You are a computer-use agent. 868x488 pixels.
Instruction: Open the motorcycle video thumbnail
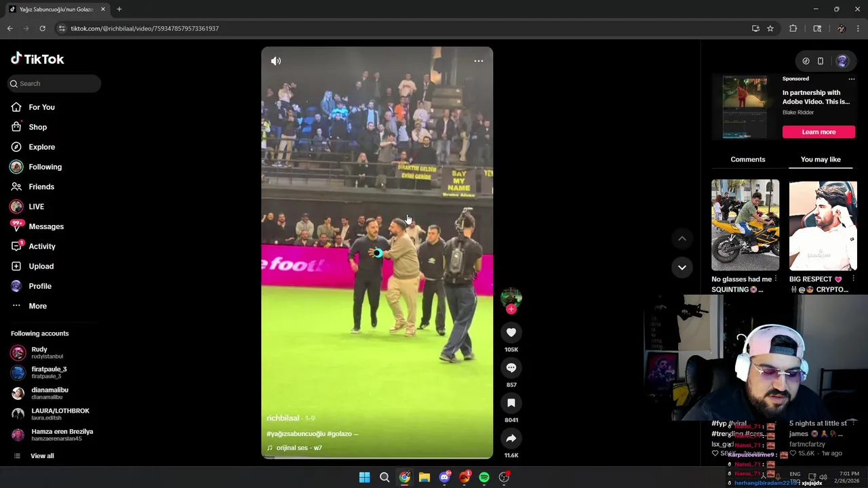745,225
